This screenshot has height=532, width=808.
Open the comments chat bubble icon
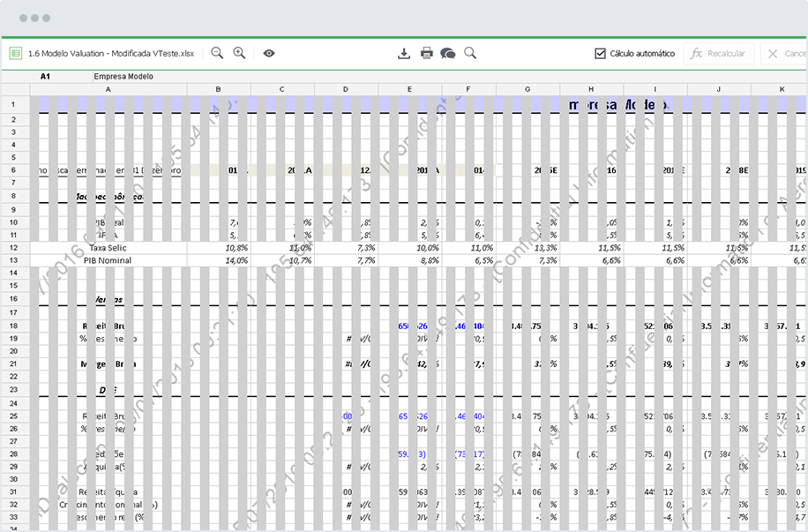pos(448,53)
